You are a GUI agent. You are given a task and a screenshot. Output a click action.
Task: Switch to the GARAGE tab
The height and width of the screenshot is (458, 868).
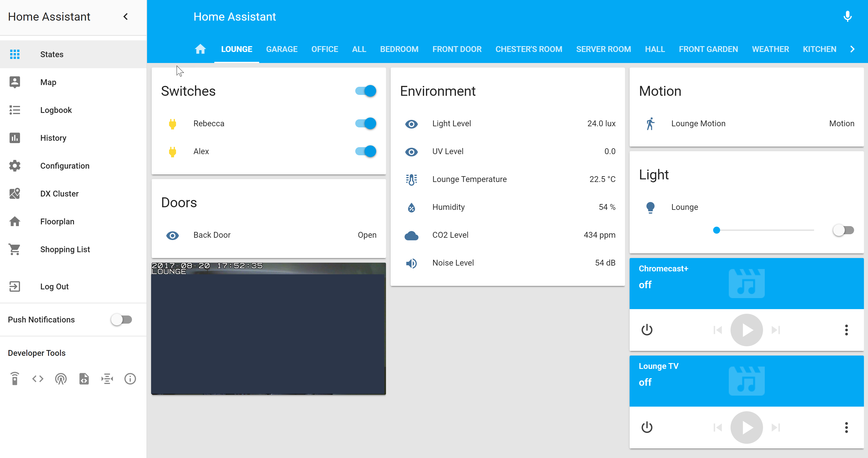(282, 49)
